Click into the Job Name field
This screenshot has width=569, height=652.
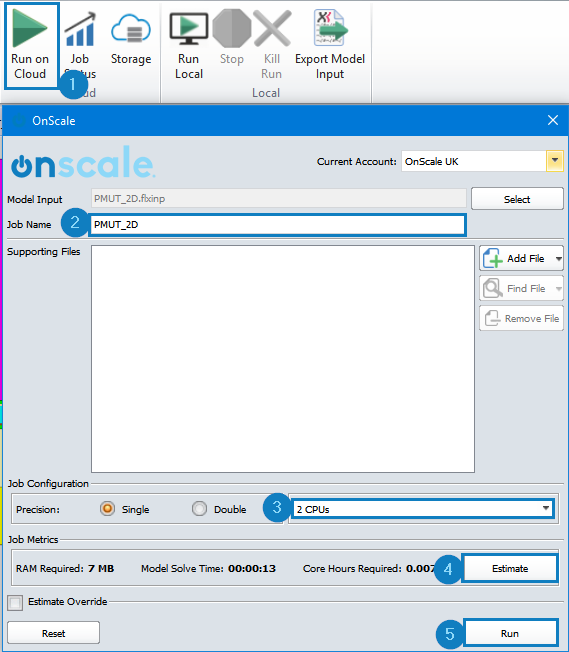click(277, 225)
